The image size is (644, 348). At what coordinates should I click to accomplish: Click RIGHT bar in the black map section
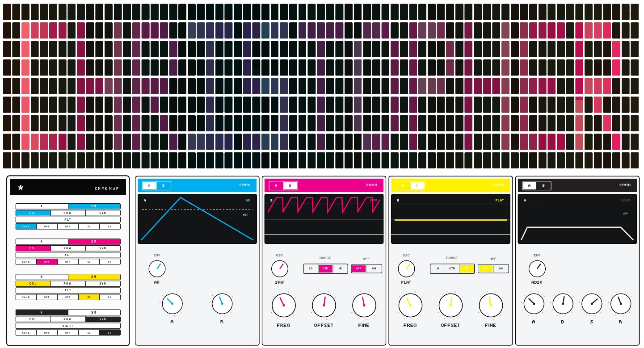68,326
